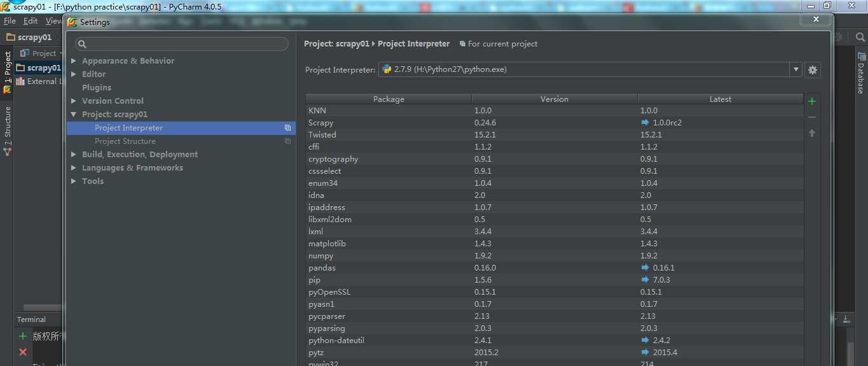Select the scrapy01 folder in project tree
The height and width of the screenshot is (366, 868).
pyautogui.click(x=39, y=67)
